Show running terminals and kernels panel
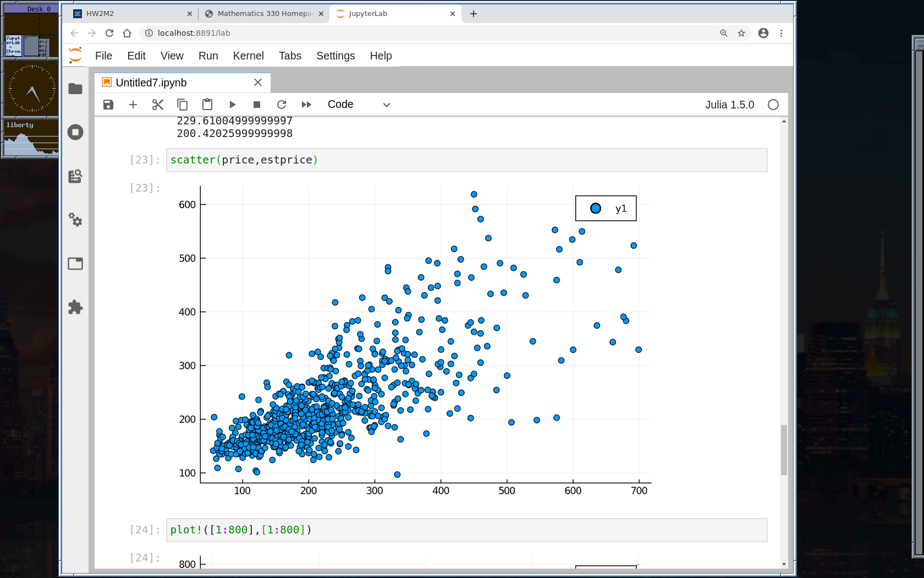 point(75,132)
